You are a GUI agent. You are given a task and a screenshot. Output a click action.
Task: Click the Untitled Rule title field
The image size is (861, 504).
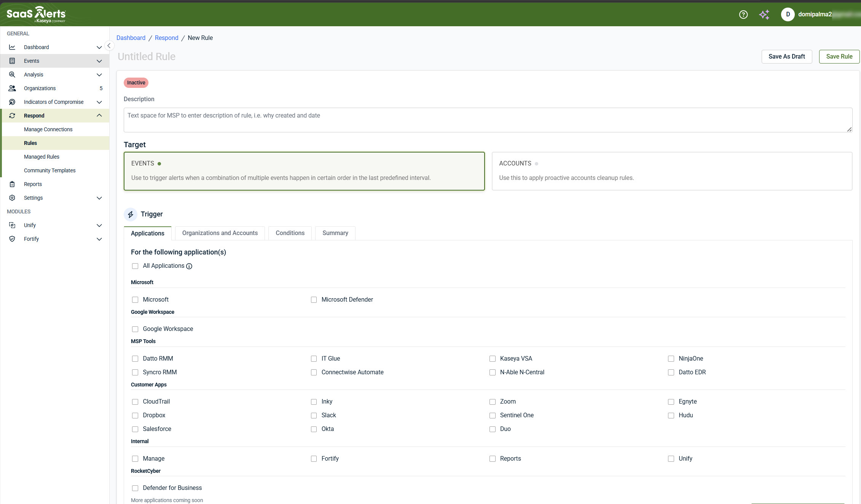coord(147,57)
